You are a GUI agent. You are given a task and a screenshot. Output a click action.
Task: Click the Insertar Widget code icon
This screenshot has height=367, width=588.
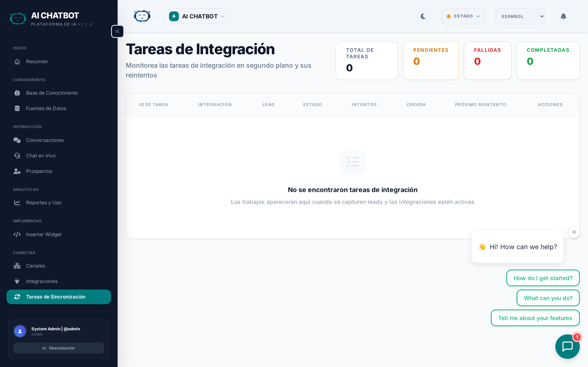click(x=17, y=234)
